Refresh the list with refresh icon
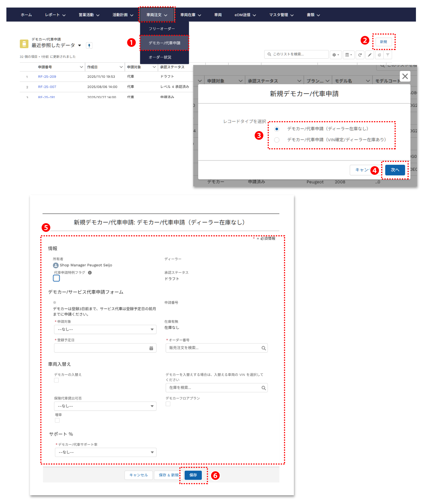 coord(360,55)
